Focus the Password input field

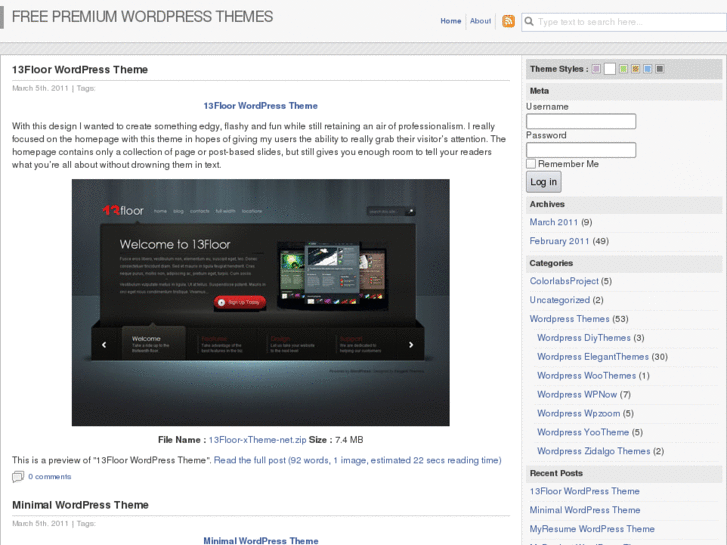point(581,150)
